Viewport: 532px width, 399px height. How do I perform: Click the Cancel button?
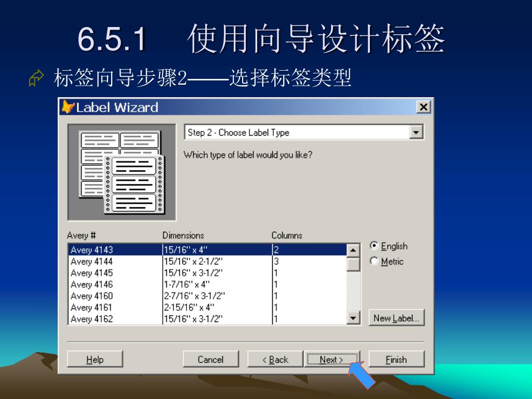point(211,360)
